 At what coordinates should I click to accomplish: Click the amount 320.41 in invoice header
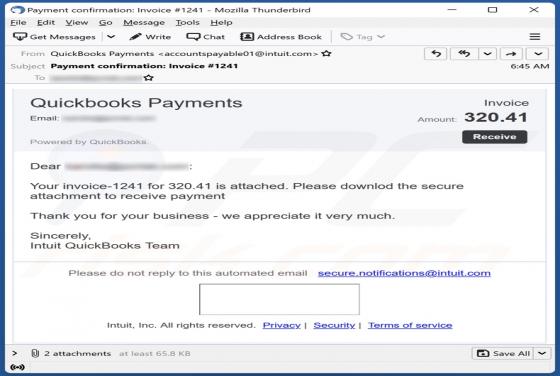495,117
